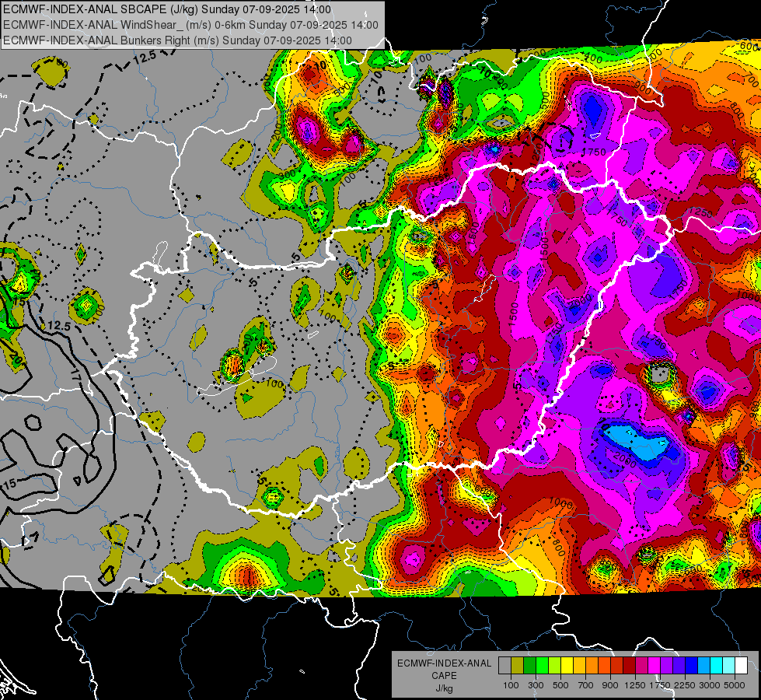Select the olive swatch in the CAPE legend

pos(518,666)
